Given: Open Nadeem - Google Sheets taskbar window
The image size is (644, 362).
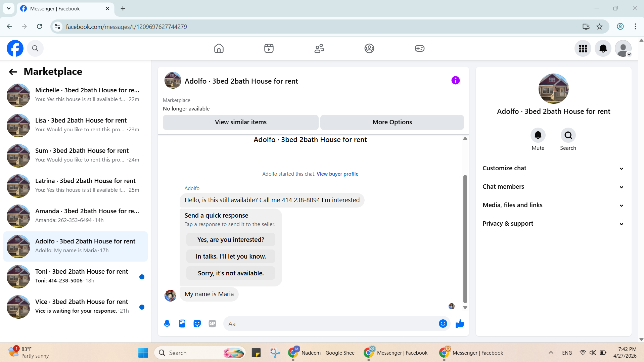Looking at the screenshot, I should coord(322,353).
